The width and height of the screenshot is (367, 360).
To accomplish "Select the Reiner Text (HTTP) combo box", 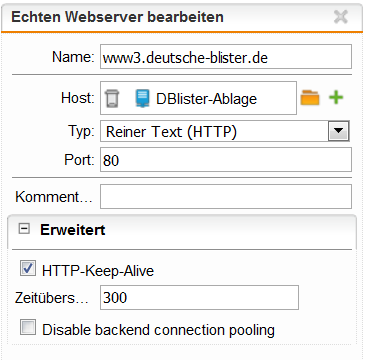I will [225, 131].
